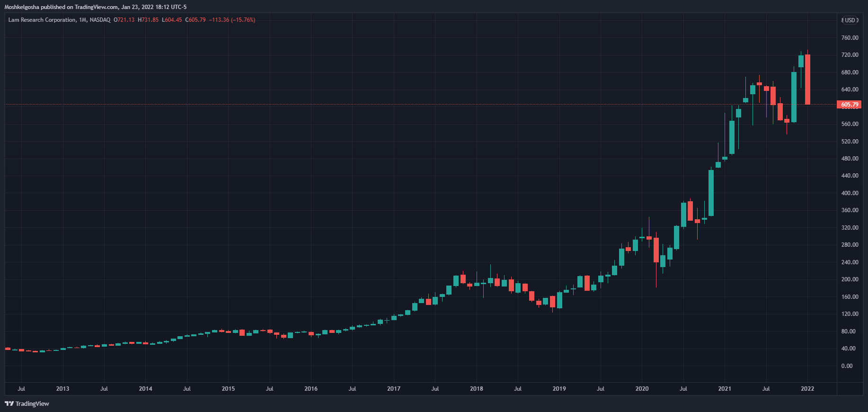Click the TradingView logo at bottom left
The width and height of the screenshot is (868, 412).
point(27,403)
